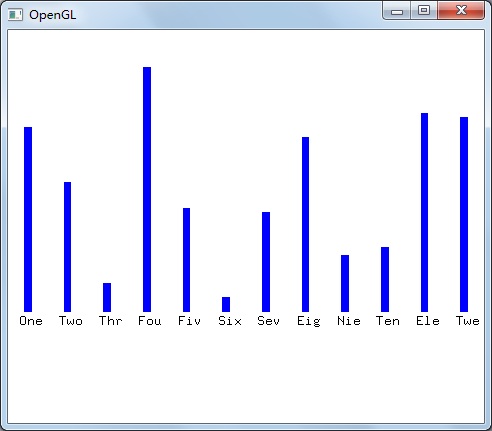Click the blue bar above Ten
The width and height of the screenshot is (492, 431).
point(385,279)
